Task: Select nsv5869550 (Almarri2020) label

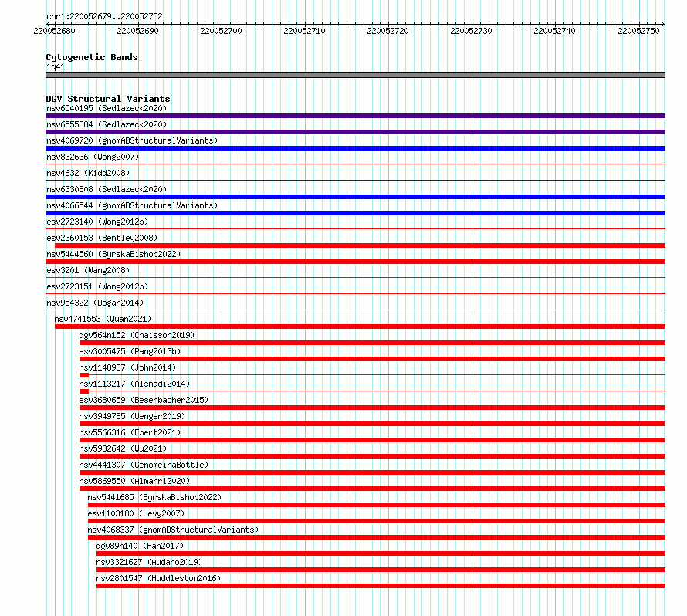Action: tap(134, 481)
